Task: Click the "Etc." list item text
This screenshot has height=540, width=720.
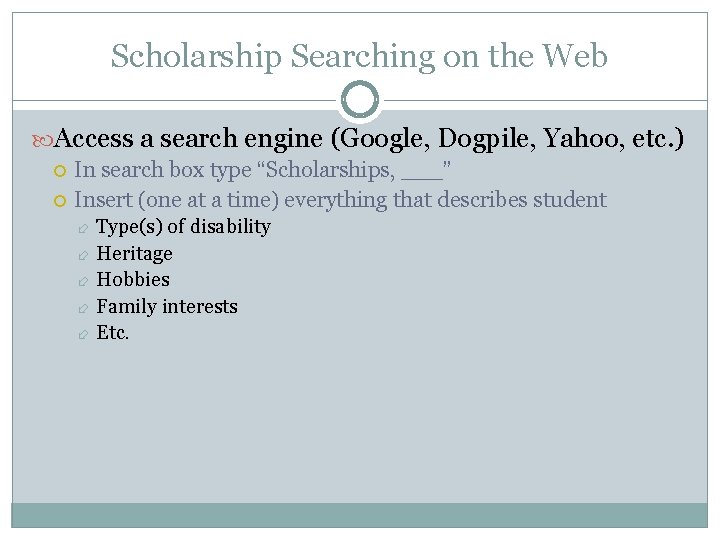Action: coord(113,333)
